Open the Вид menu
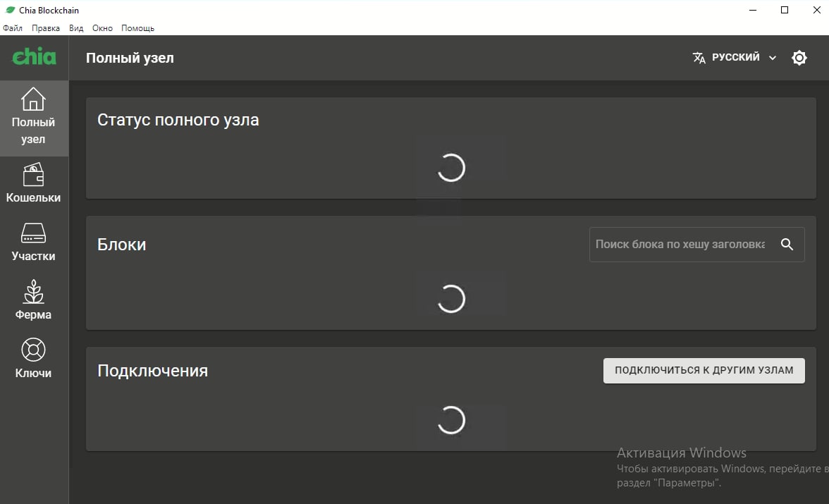The height and width of the screenshot is (504, 829). click(x=76, y=28)
